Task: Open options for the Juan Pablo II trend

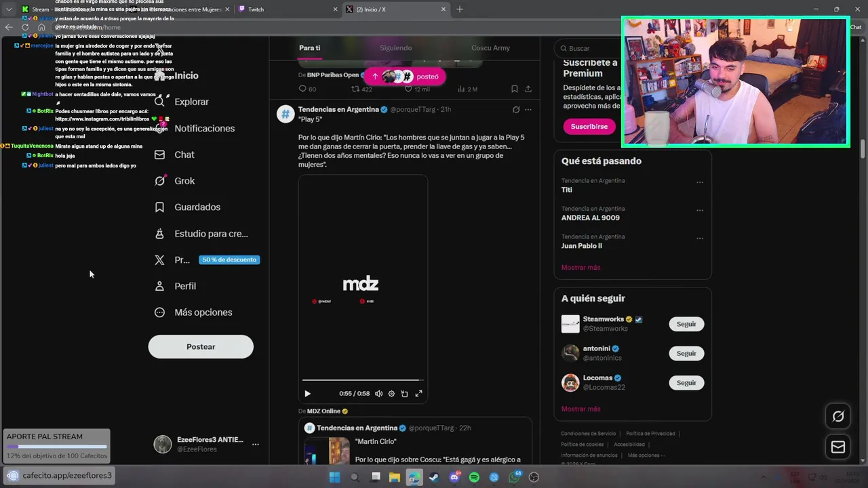Action: click(x=700, y=239)
